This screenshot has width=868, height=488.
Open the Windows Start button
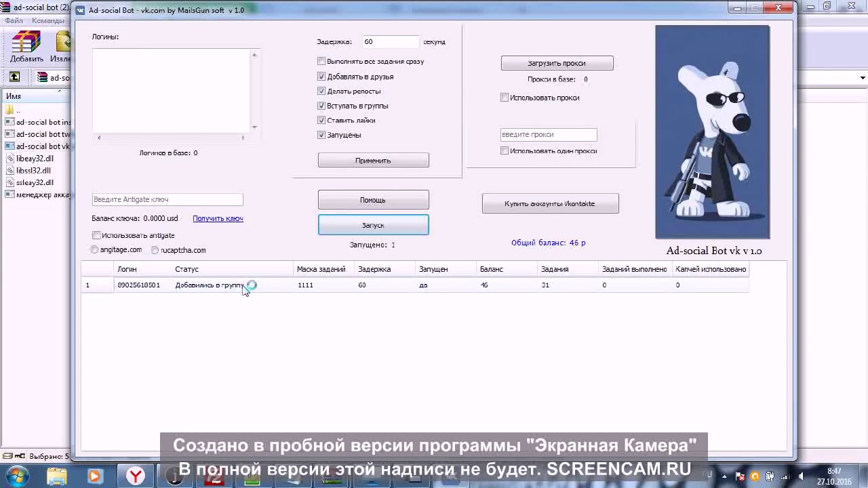(17, 476)
